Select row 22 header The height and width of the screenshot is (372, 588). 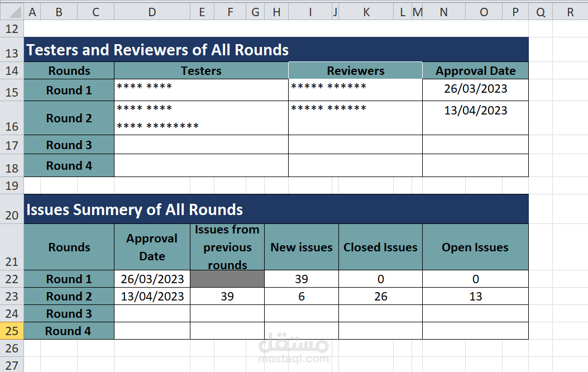click(x=12, y=279)
